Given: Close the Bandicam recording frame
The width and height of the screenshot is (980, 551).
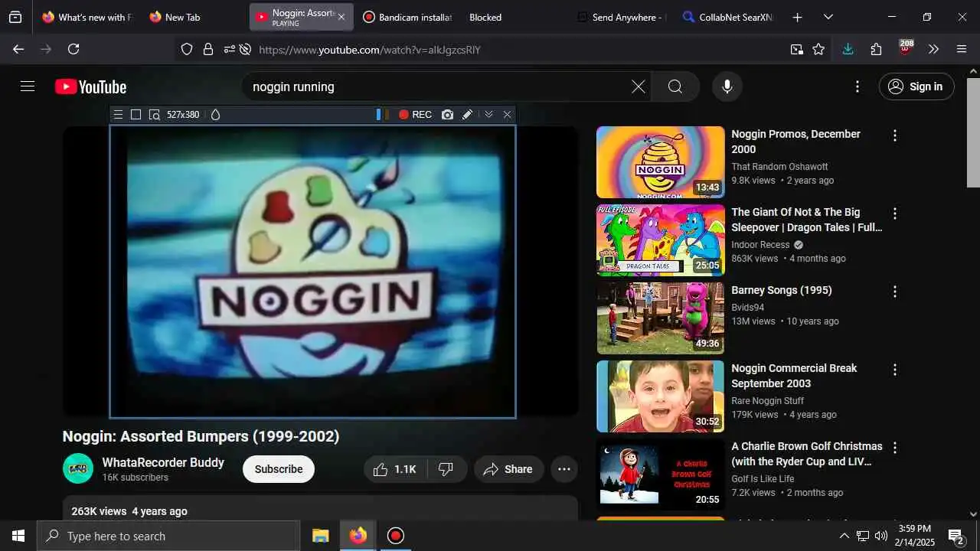Looking at the screenshot, I should click(507, 115).
